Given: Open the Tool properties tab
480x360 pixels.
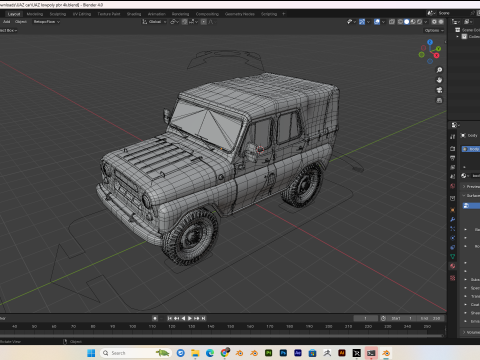Looking at the screenshot, I should [453, 137].
